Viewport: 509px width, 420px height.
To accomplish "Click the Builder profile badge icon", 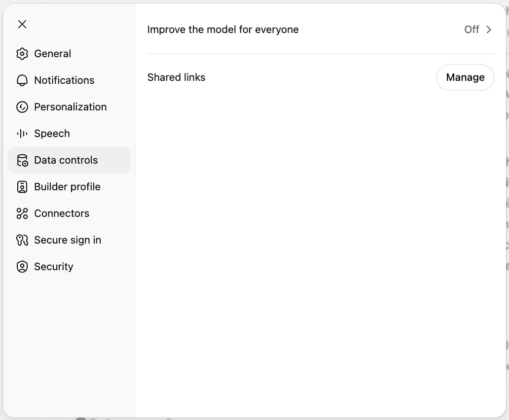I will (22, 187).
